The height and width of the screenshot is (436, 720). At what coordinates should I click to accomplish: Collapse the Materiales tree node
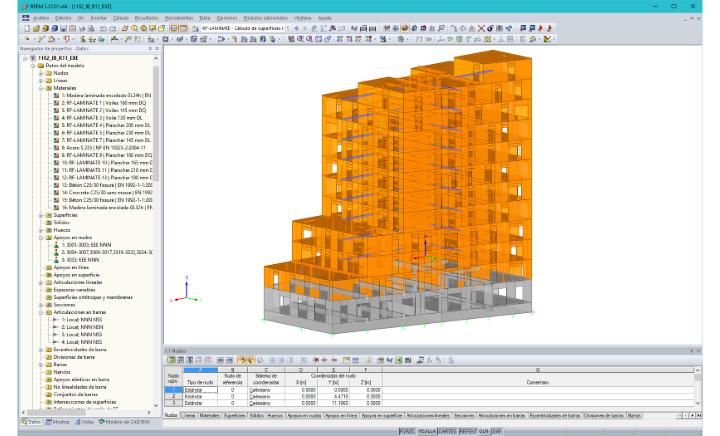(x=41, y=88)
